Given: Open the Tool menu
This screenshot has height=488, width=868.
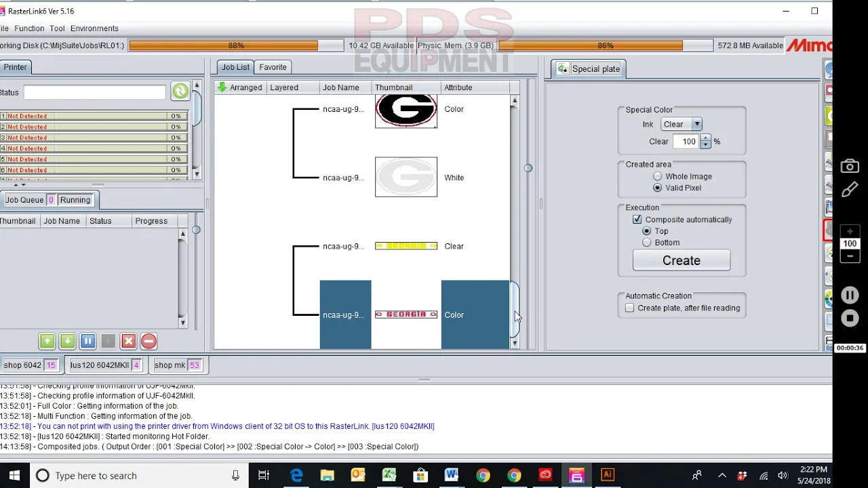Looking at the screenshot, I should pos(57,28).
